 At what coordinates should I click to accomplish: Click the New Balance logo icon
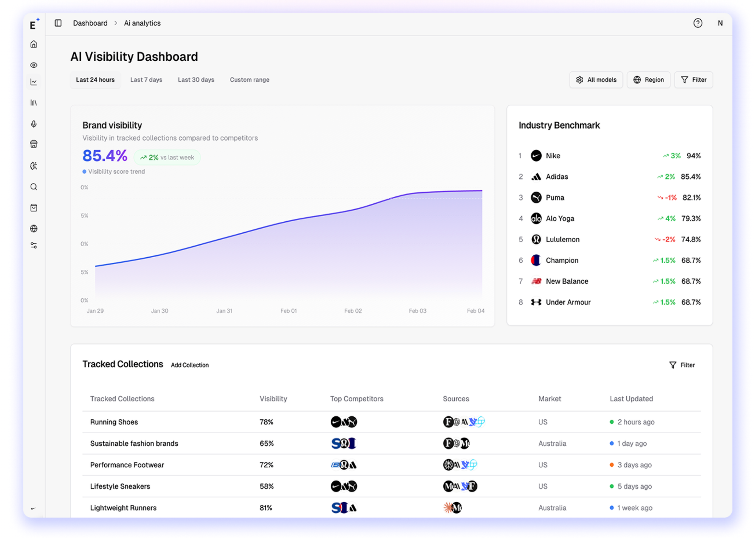(x=536, y=281)
